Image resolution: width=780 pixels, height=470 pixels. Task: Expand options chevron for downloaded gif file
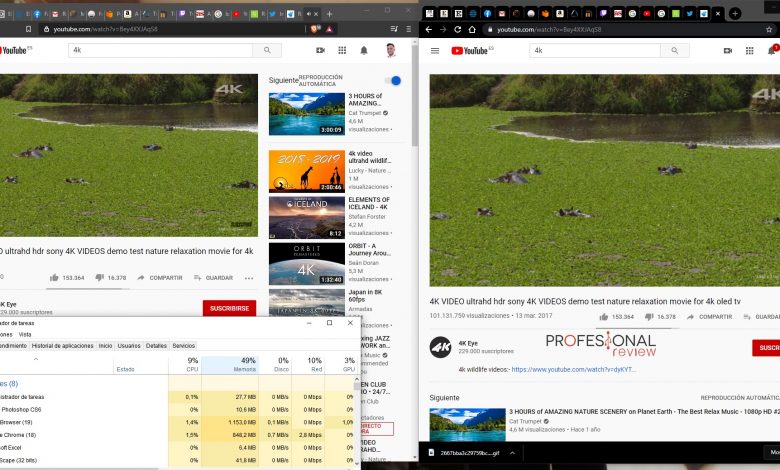click(x=512, y=453)
